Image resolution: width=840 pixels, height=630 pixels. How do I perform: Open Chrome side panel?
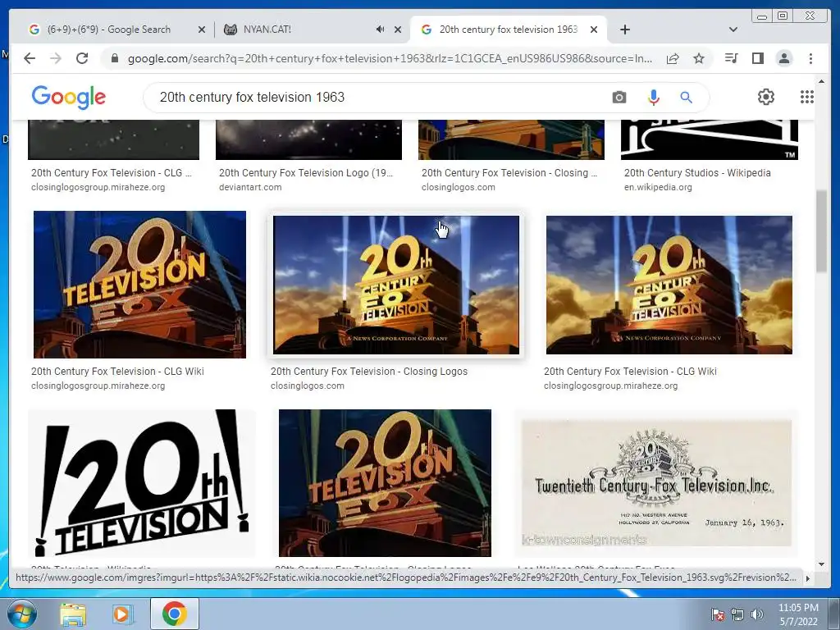pyautogui.click(x=757, y=58)
